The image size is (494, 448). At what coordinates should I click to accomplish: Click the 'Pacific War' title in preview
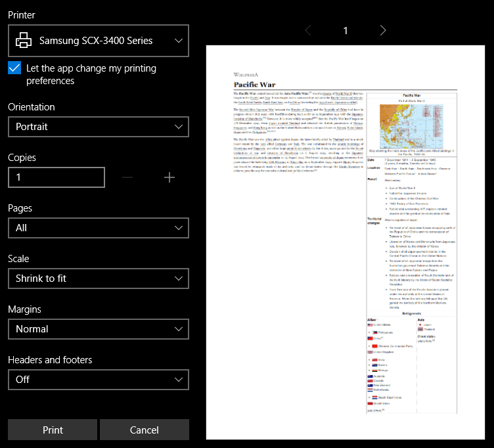(x=255, y=85)
